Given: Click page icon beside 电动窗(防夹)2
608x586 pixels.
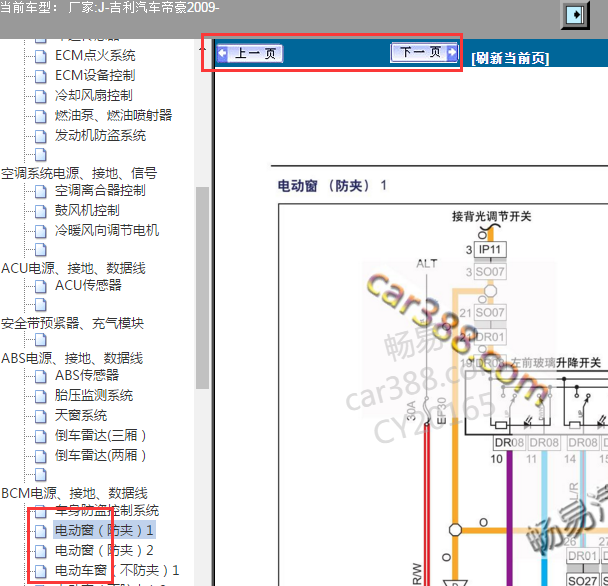Looking at the screenshot, I should [x=40, y=551].
